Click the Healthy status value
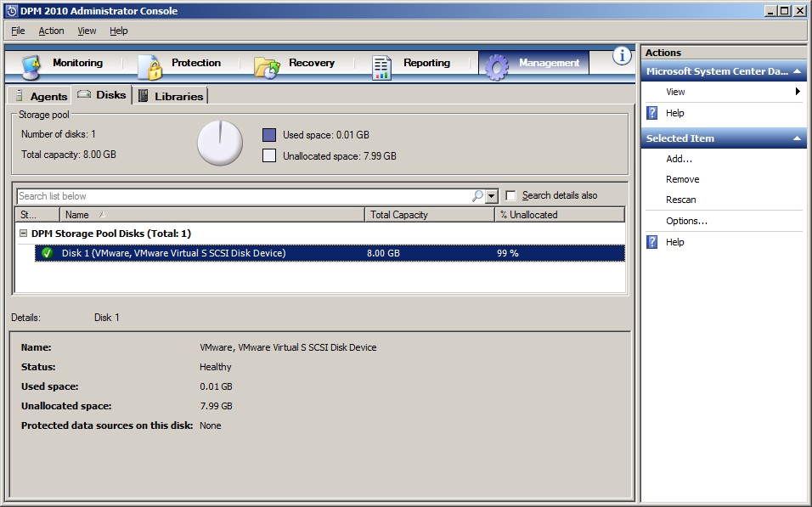812x507 pixels. pos(216,367)
